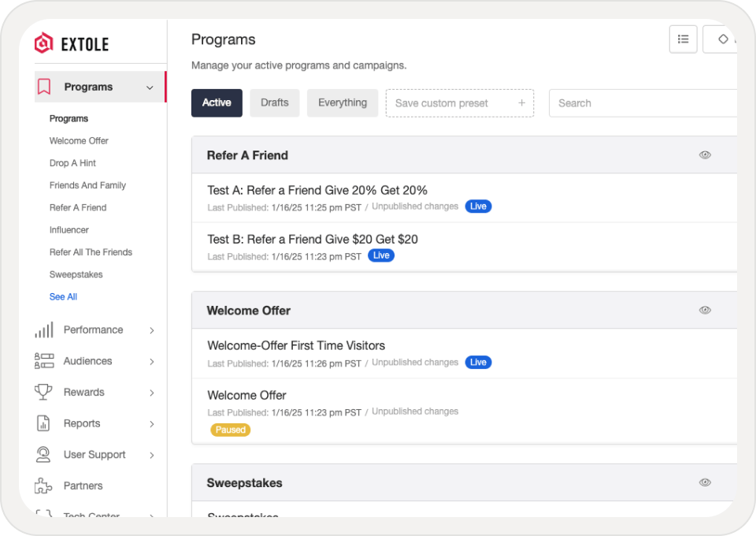Open Friends And Family in sidebar
Image resolution: width=756 pixels, height=536 pixels.
(x=87, y=185)
